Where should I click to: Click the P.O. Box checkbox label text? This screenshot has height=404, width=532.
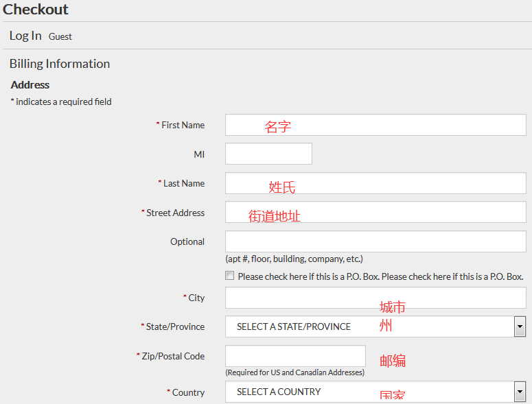click(380, 276)
